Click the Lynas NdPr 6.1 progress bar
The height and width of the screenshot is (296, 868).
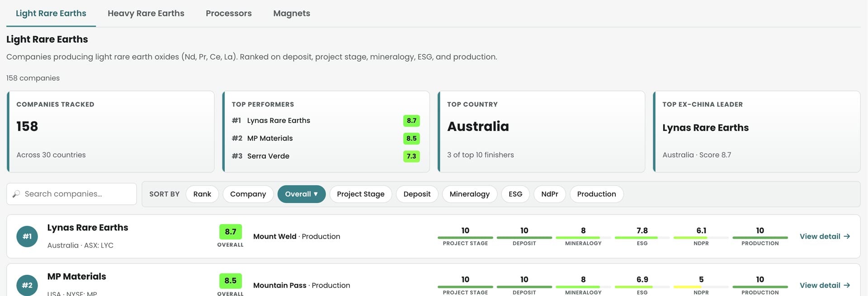[701, 238]
